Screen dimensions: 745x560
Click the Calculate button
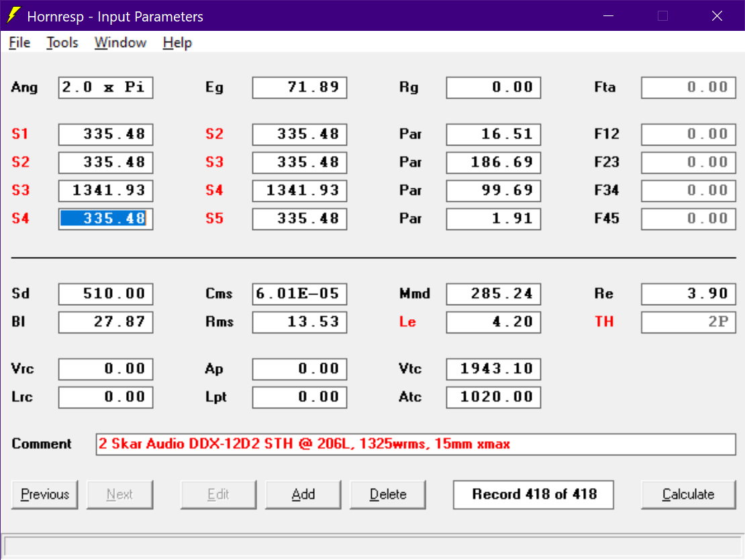click(688, 494)
